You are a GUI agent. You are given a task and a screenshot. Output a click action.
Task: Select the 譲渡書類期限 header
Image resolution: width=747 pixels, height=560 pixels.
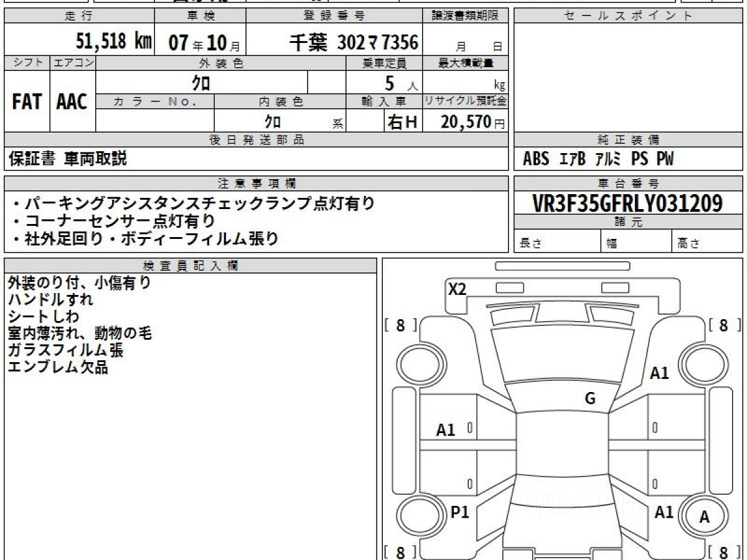click(x=466, y=16)
